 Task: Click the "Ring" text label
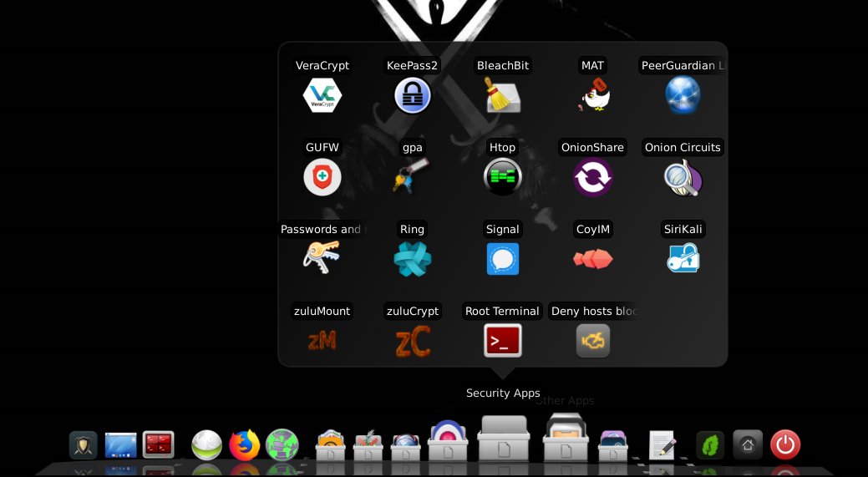(413, 229)
